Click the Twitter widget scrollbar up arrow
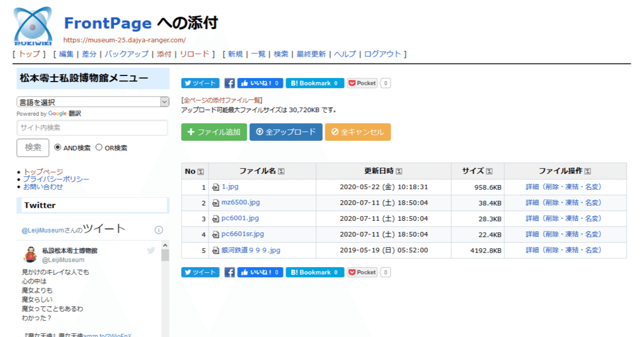 (x=165, y=244)
